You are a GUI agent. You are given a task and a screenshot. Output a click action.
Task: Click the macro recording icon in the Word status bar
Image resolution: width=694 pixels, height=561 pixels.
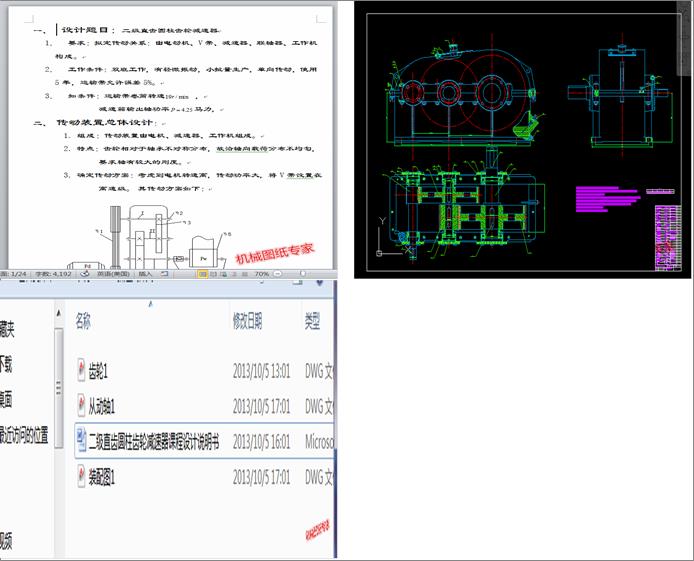(x=164, y=274)
